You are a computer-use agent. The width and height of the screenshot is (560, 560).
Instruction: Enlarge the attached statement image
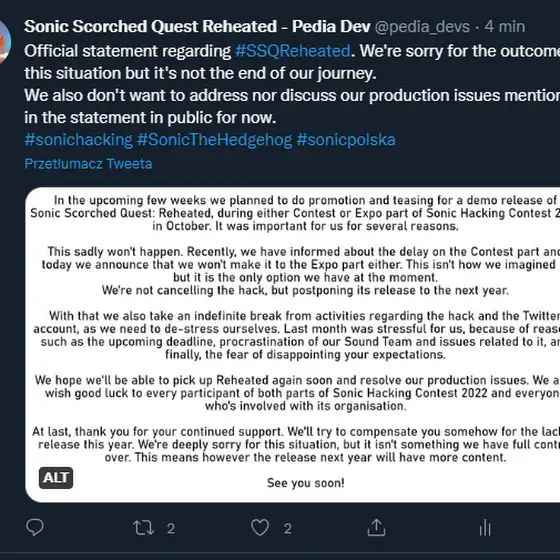292,345
